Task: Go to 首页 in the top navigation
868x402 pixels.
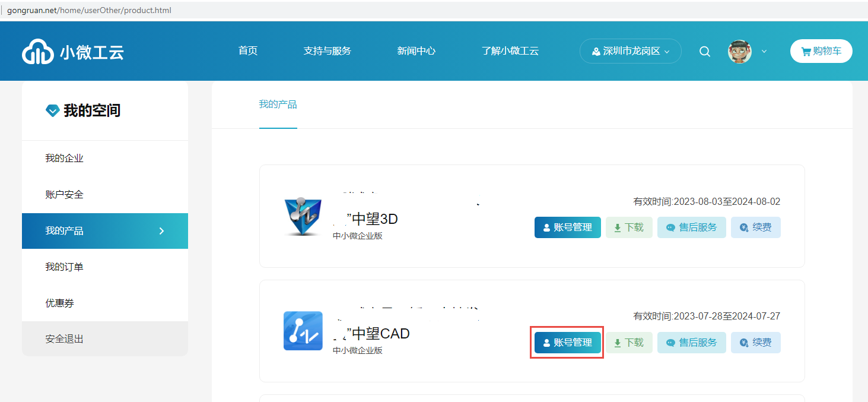Action: [248, 51]
